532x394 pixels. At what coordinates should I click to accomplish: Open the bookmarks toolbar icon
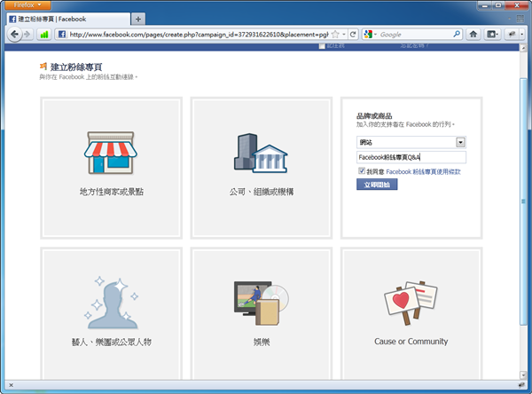492,35
